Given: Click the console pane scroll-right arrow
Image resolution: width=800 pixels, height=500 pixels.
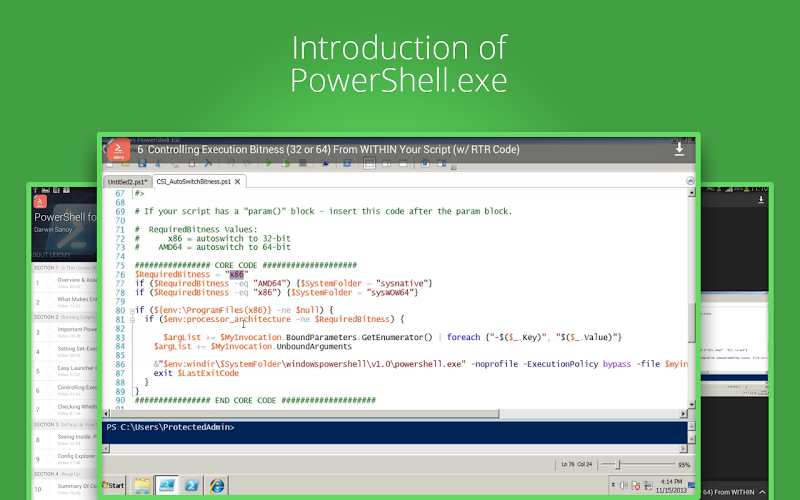Looking at the screenshot, I should tap(683, 449).
